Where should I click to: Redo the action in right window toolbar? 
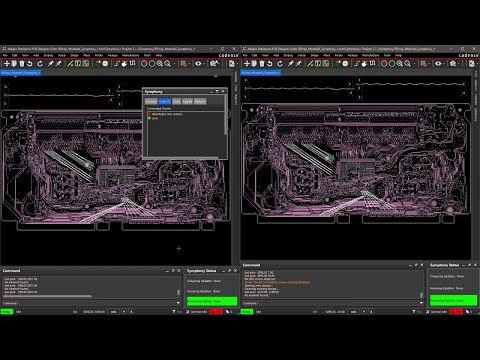(x=280, y=63)
